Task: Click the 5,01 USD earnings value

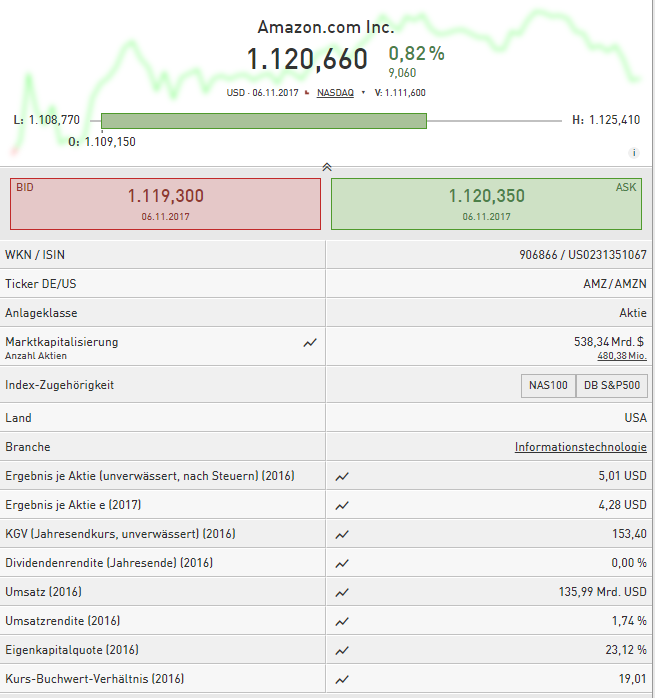Action: click(x=622, y=476)
